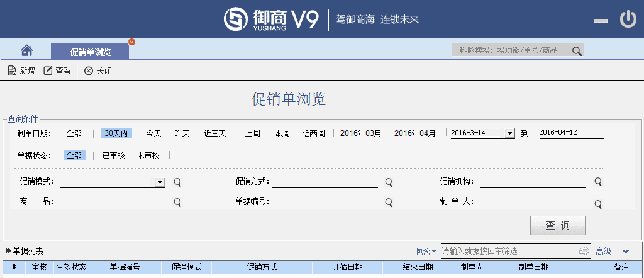The image size is (644, 278).
Task: Select the 未审核 status filter
Action: [x=148, y=155]
